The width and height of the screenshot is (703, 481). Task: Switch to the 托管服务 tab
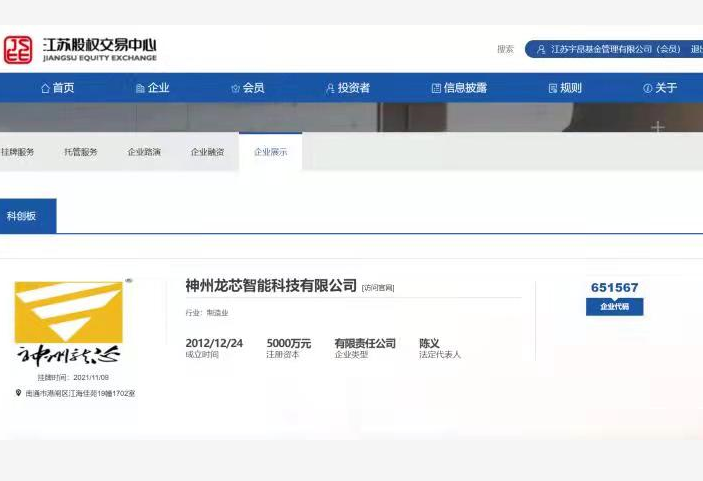tap(81, 152)
